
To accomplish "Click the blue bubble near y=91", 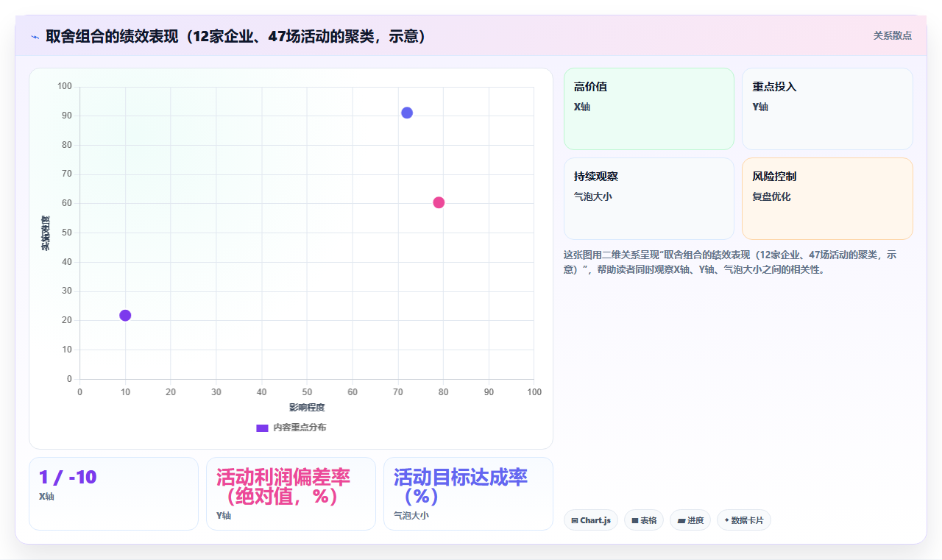I will pos(407,113).
